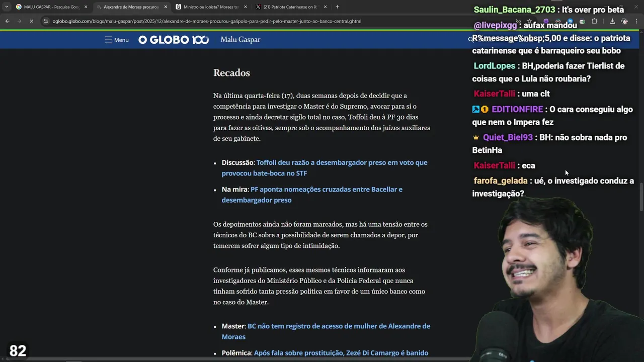Open the Extensions puzzle menu
This screenshot has height=362, width=644.
pos(594,21)
